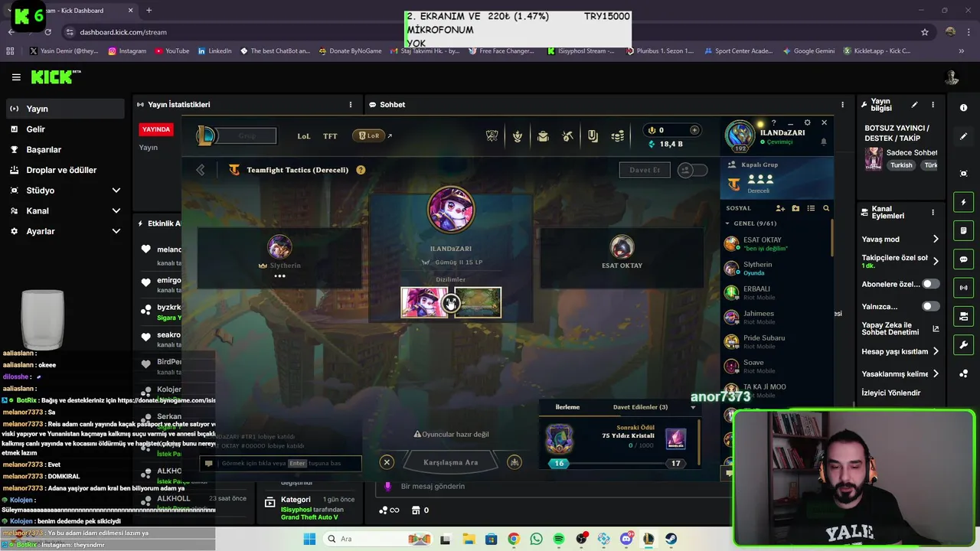The height and width of the screenshot is (551, 980).
Task: Add a friend in the Sosyal panel
Action: pos(780,208)
